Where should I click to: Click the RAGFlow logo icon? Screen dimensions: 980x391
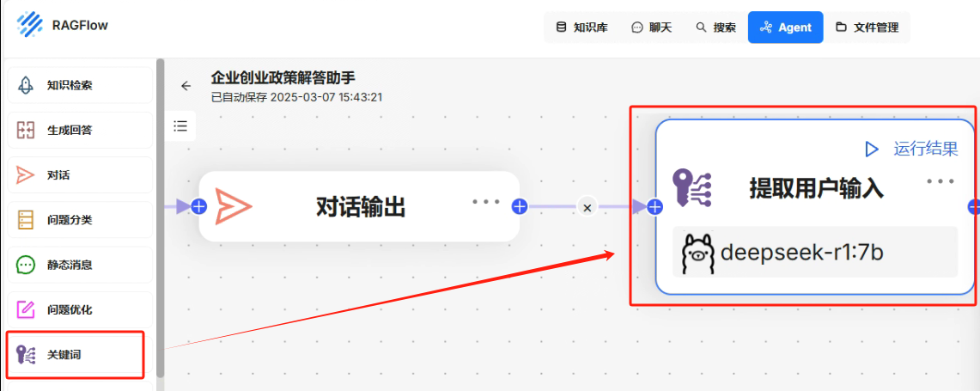pyautogui.click(x=29, y=25)
